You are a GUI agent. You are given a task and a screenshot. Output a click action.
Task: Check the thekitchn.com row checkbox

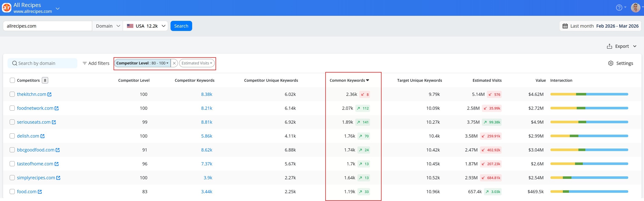(12, 94)
